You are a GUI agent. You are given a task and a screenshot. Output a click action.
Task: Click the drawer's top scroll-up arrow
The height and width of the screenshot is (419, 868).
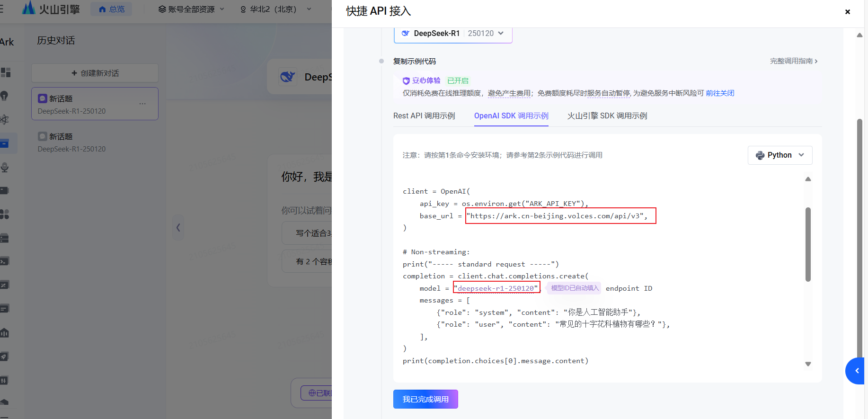click(859, 36)
